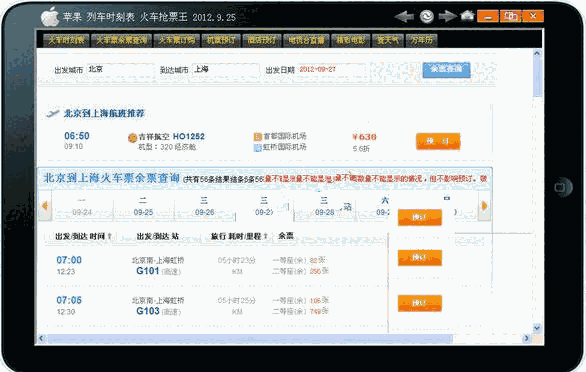Book the HO1252 flight with its 预订 button
The width and height of the screenshot is (586, 372).
438,141
